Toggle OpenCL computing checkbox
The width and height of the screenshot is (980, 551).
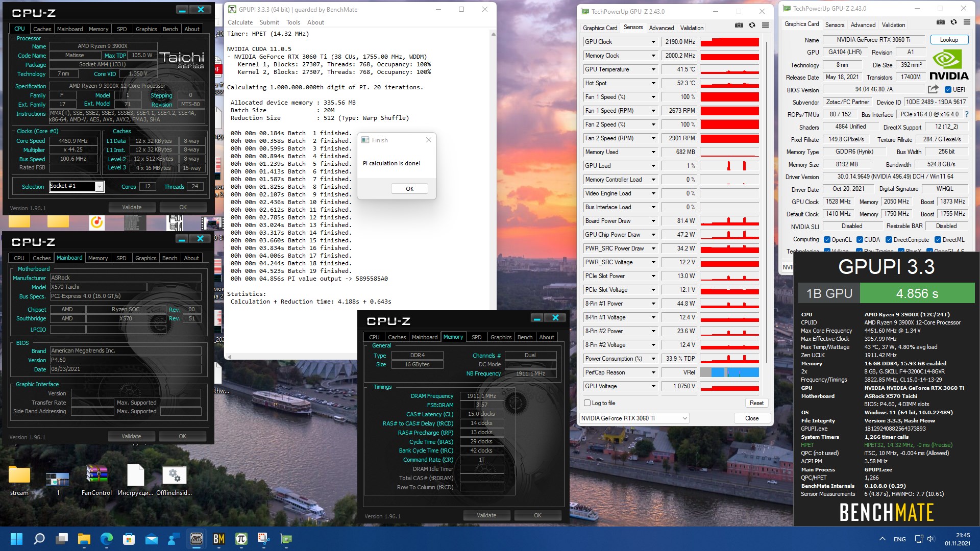point(827,240)
